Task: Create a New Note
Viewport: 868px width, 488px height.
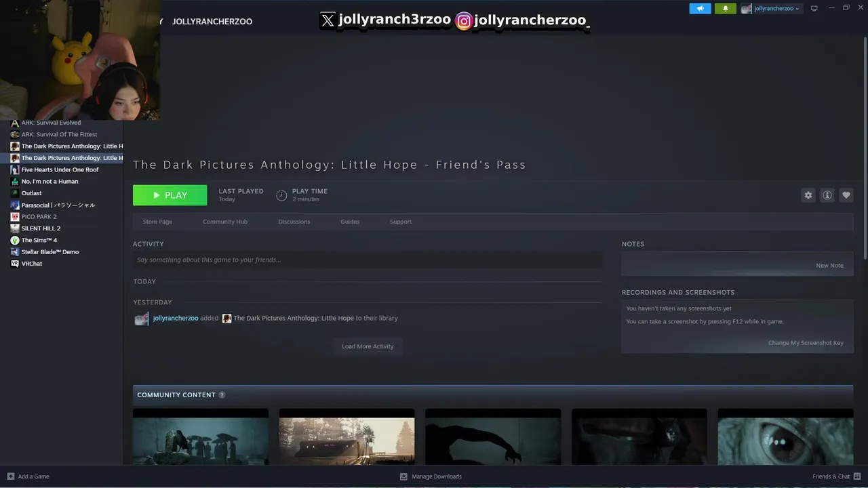Action: coord(829,266)
